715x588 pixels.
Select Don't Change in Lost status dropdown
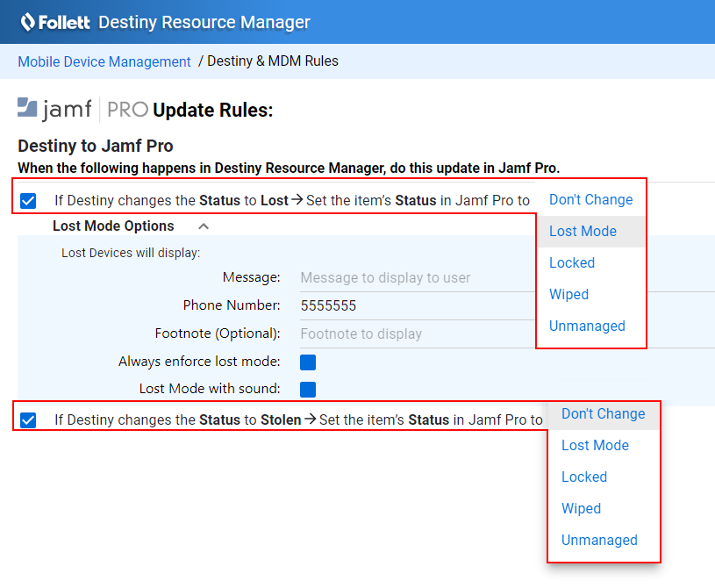point(591,200)
